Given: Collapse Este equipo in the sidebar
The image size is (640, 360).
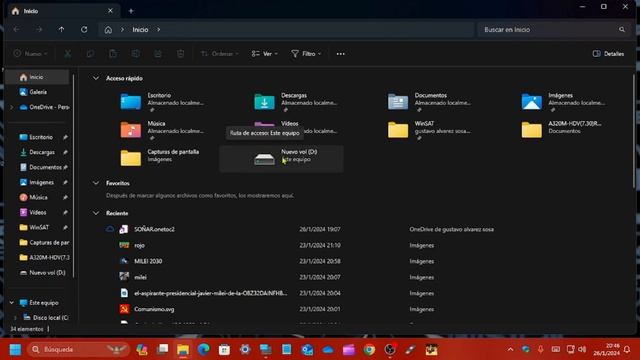Looking at the screenshot, I should (11, 302).
